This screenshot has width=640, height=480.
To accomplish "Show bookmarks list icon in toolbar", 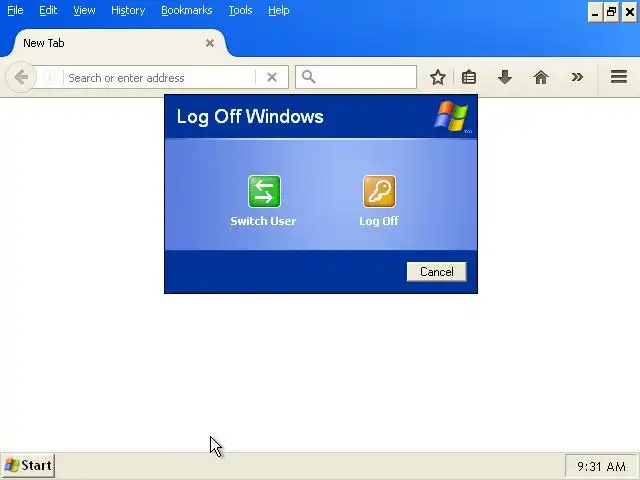I will tap(469, 77).
